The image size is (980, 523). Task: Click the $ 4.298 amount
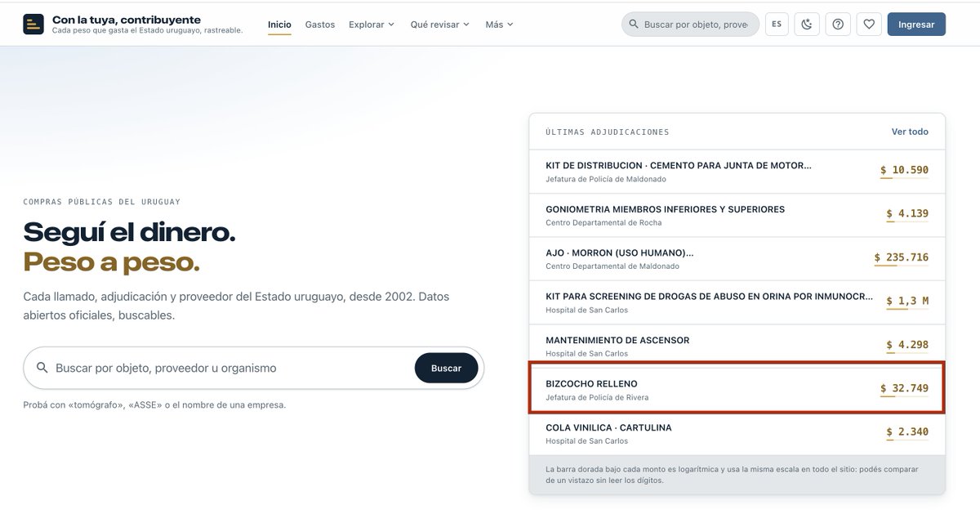coord(907,345)
